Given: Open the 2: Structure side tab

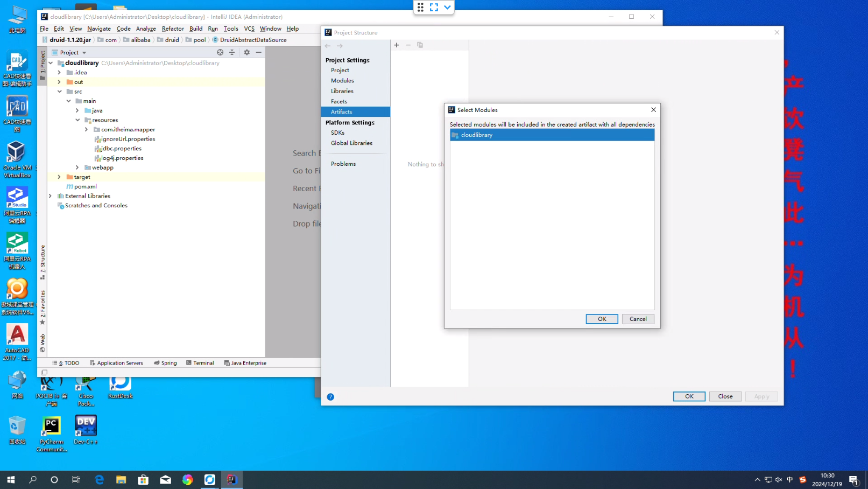Looking at the screenshot, I should click(43, 262).
